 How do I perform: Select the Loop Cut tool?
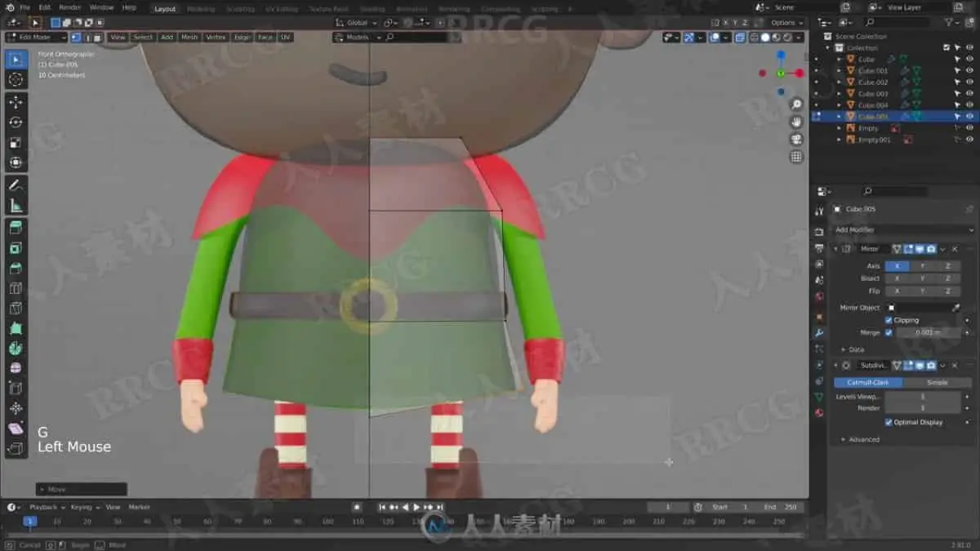coord(16,288)
